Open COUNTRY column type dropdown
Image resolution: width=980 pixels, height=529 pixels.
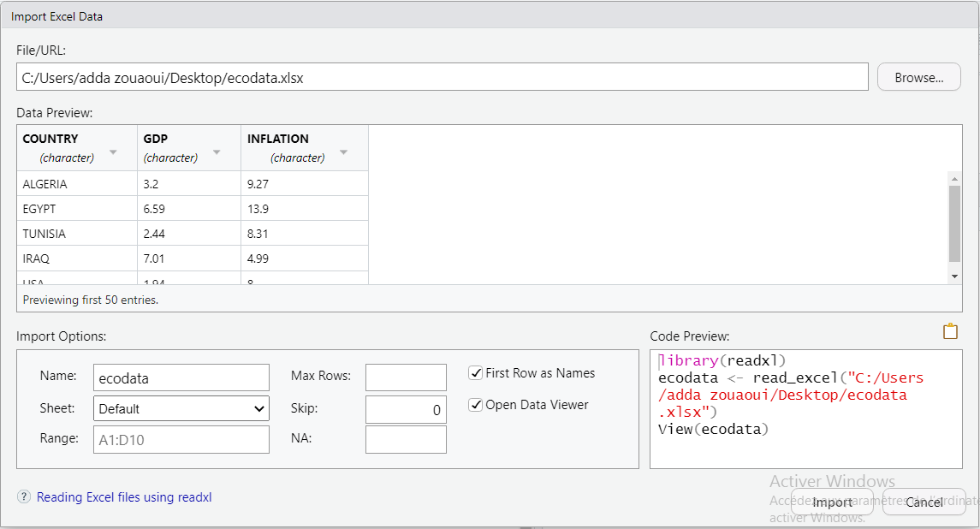pos(113,153)
